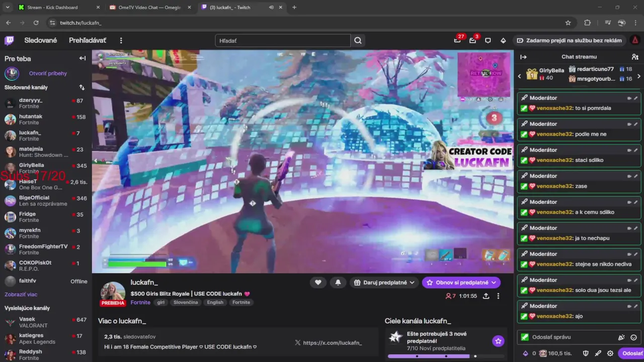Screen dimensions: 644x362
Task: Open the x.com/luckafn_ link
Action: click(x=332, y=343)
